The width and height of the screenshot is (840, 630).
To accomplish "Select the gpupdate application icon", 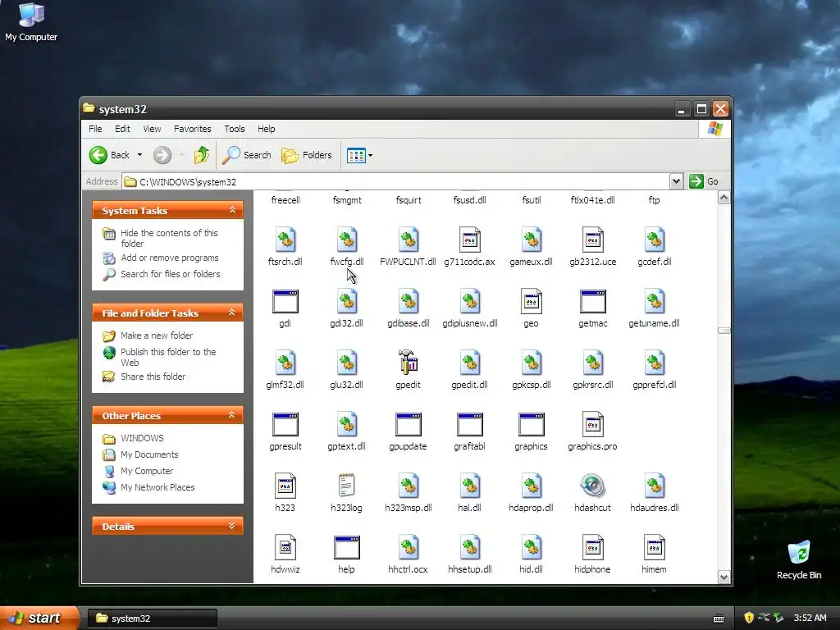I will click(x=409, y=424).
